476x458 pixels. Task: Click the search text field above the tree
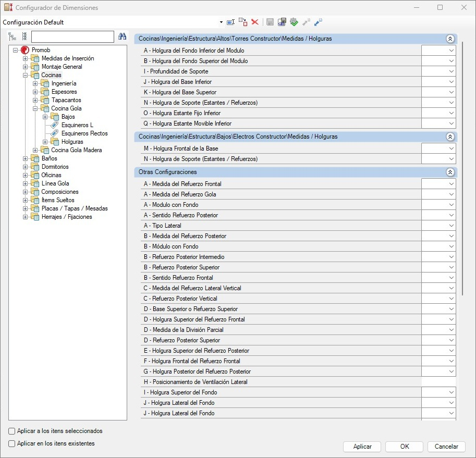click(x=72, y=36)
